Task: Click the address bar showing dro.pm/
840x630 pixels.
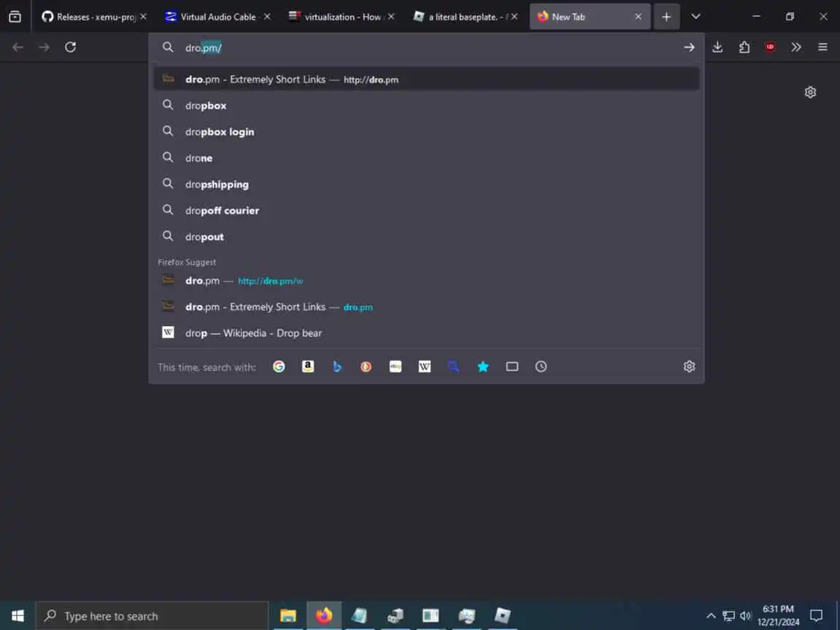Action: (426, 47)
